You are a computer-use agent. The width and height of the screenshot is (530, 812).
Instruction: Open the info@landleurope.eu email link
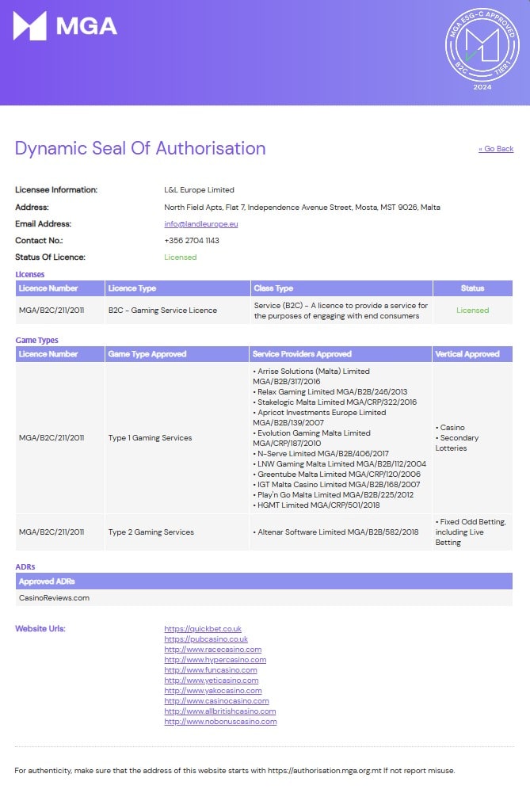(x=201, y=224)
